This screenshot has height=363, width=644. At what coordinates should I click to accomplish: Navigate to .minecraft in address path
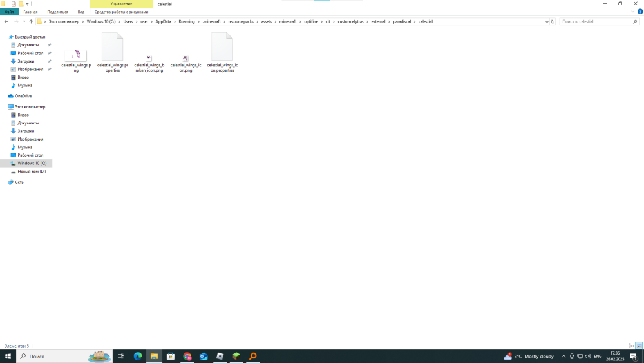pyautogui.click(x=211, y=21)
